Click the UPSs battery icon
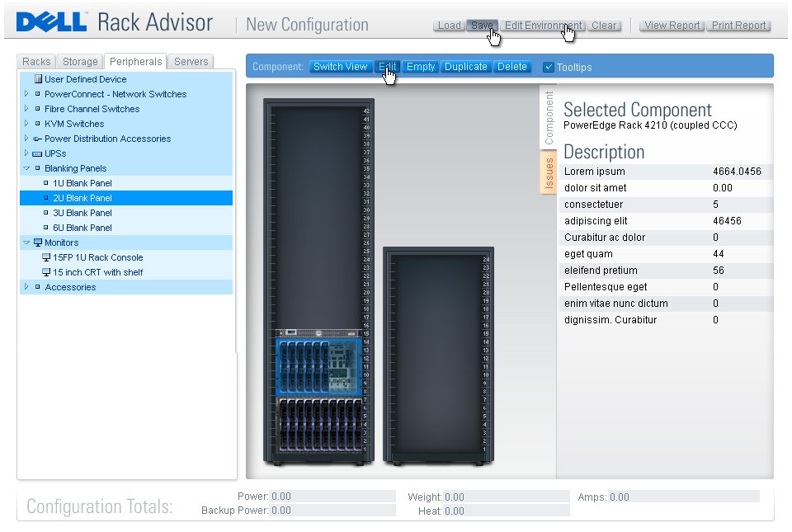This screenshot has height=532, width=792. tap(37, 154)
